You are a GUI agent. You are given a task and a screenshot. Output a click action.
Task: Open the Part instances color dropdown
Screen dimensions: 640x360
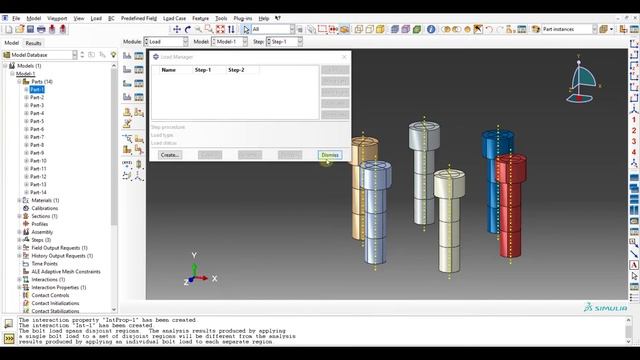coord(569,29)
